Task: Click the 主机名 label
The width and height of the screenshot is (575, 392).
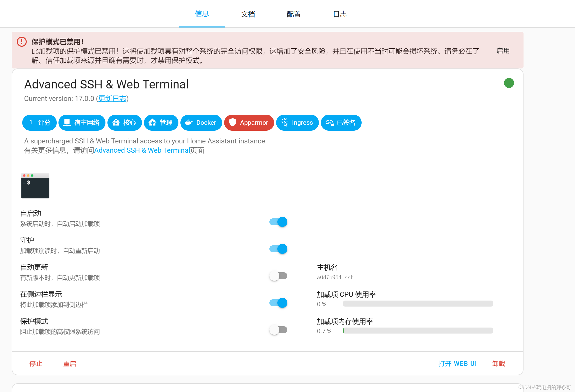Action: coord(327,268)
